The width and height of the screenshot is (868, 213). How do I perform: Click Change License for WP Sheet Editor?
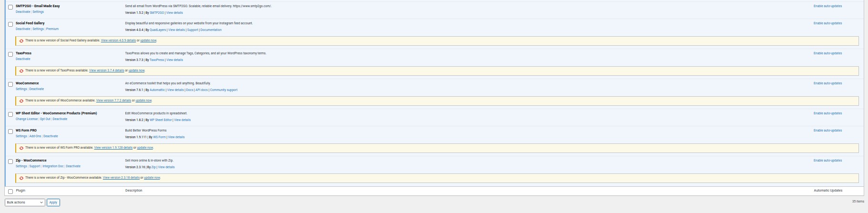(x=27, y=119)
